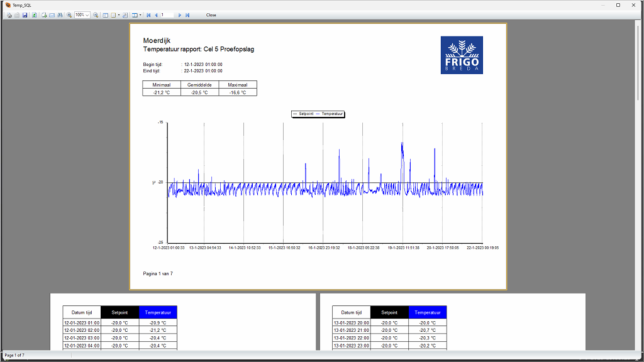The image size is (644, 362).
Task: Click the '-16,6 °C' maximum value
Action: [238, 93]
